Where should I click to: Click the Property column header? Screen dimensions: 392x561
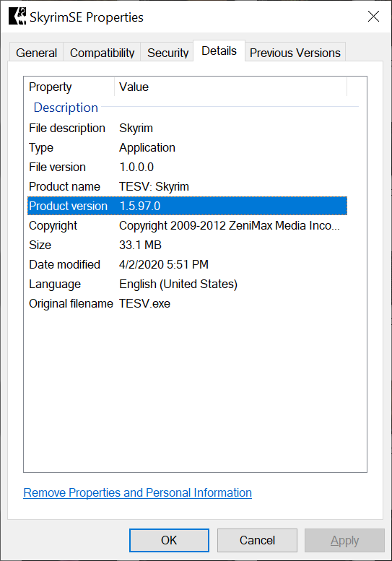[71, 87]
